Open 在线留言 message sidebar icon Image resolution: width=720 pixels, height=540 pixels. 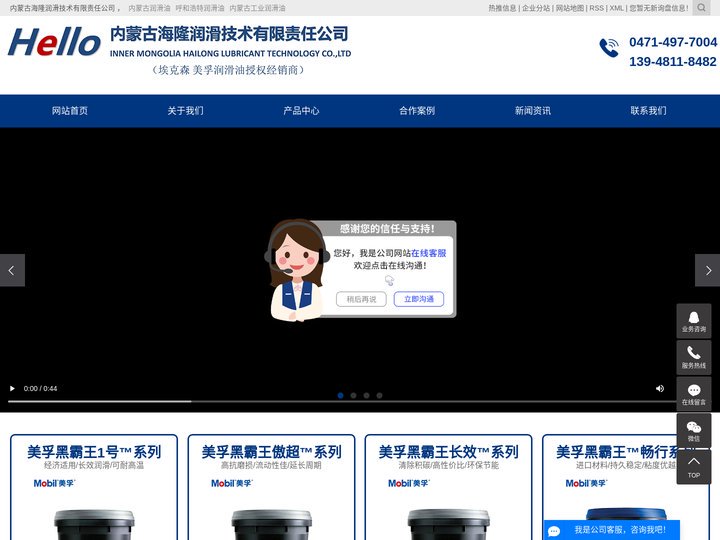tap(693, 394)
